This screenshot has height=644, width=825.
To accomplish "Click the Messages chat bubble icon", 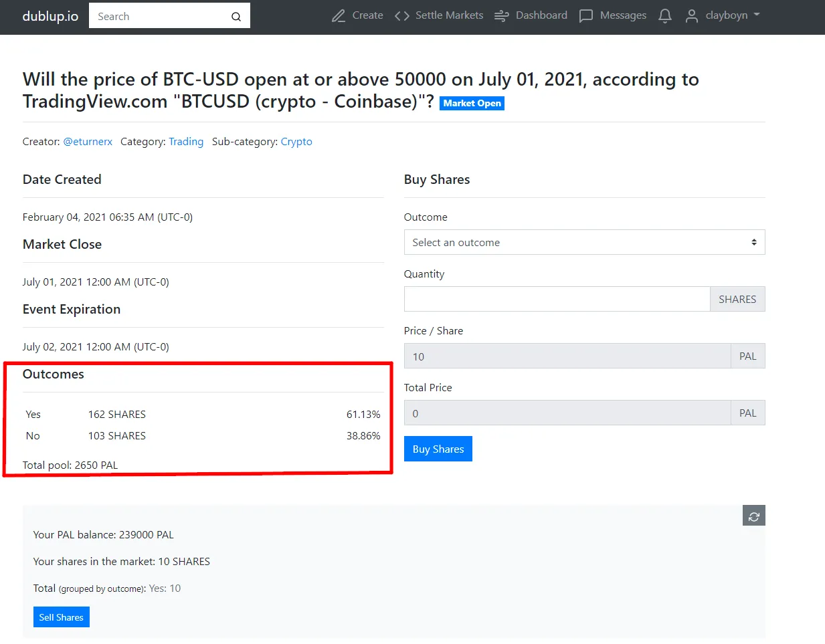I will [x=586, y=16].
